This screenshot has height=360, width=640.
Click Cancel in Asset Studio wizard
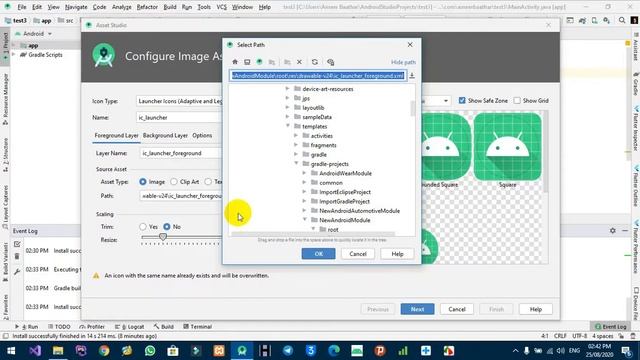click(x=457, y=309)
